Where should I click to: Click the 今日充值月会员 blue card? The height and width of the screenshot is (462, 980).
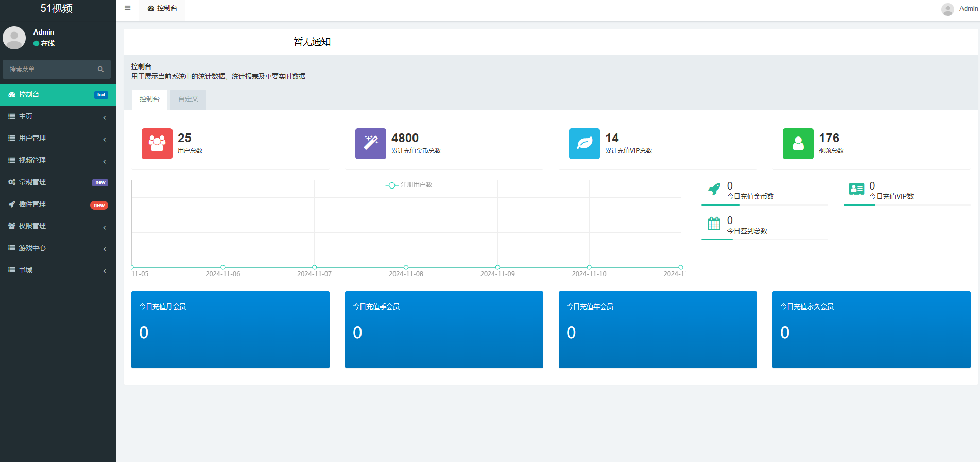(230, 330)
